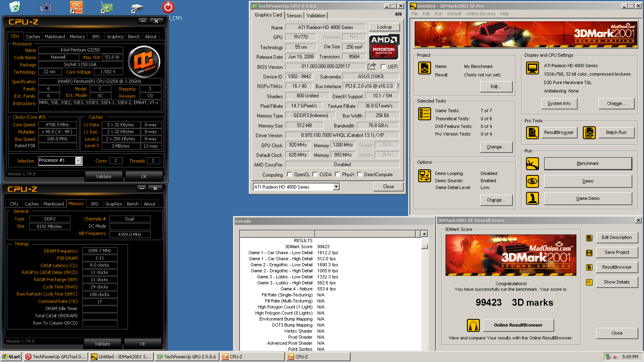Open the red power button desktop icon
This screenshot has height=362, width=644.
[168, 7]
